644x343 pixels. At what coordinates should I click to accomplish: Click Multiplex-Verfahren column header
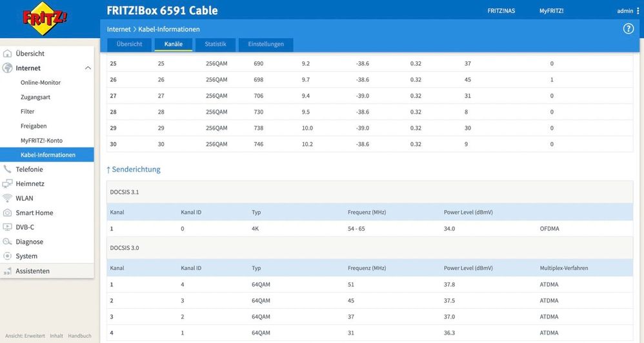pos(564,268)
